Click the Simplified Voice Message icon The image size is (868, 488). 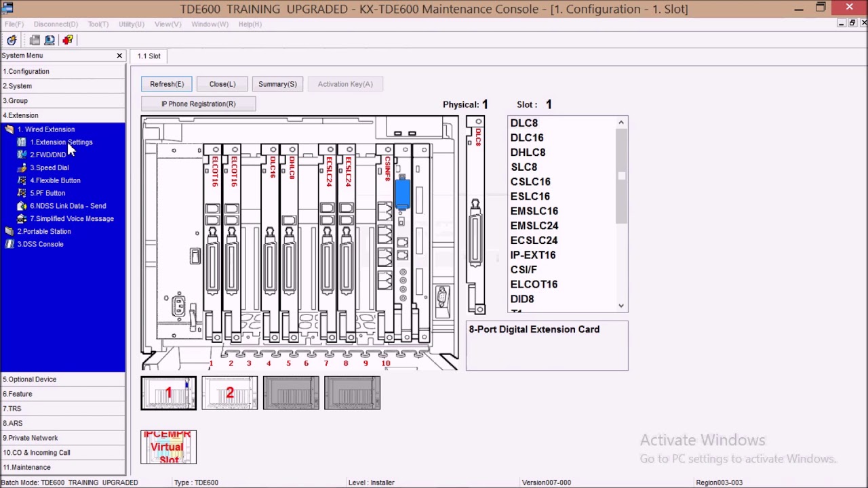pyautogui.click(x=22, y=219)
